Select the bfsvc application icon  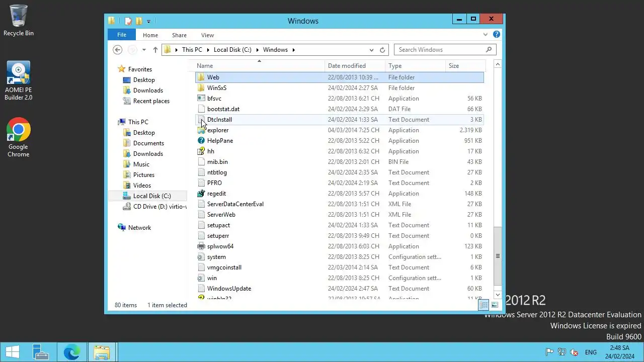click(x=201, y=99)
